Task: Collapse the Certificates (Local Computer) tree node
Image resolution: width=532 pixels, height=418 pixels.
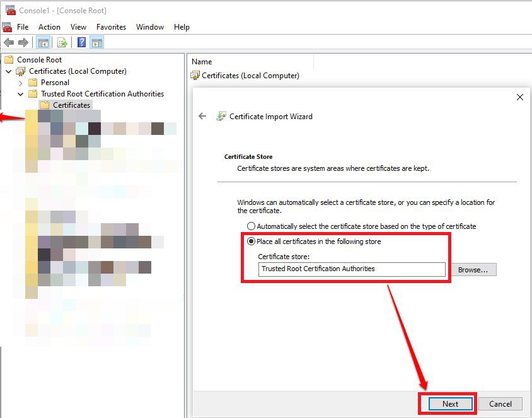Action: 8,71
